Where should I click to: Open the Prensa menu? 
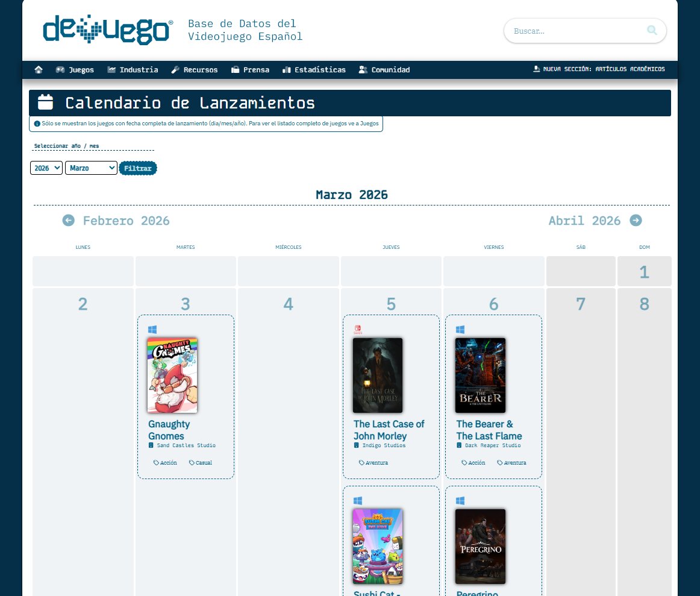(250, 70)
